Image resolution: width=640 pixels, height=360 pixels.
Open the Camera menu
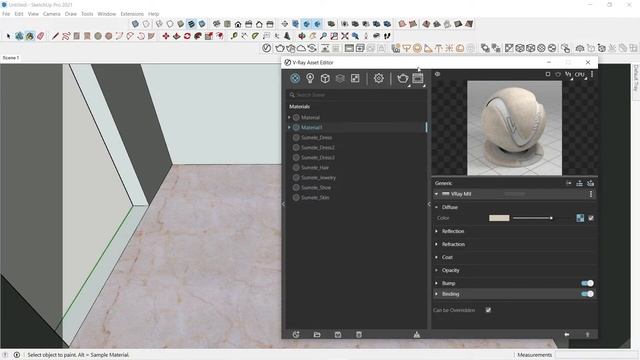tap(51, 14)
